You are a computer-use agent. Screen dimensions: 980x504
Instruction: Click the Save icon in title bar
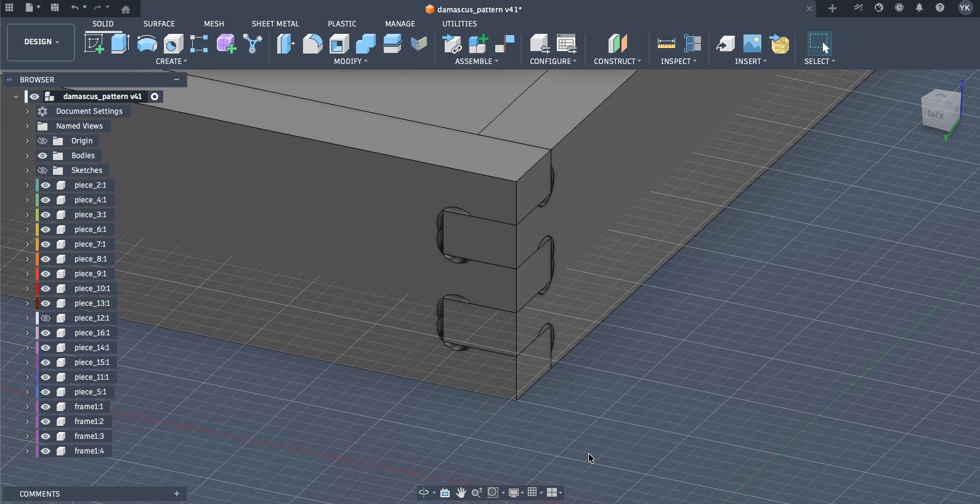point(55,8)
